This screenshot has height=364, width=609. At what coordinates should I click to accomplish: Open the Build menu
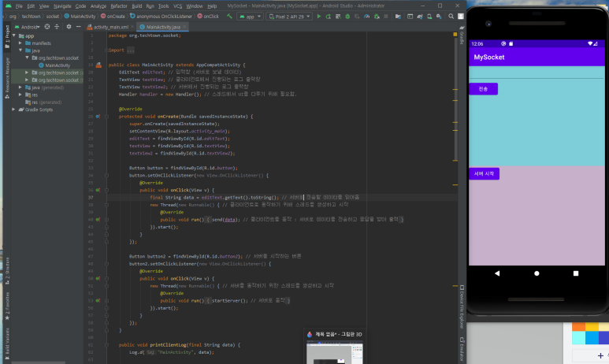coord(137,6)
